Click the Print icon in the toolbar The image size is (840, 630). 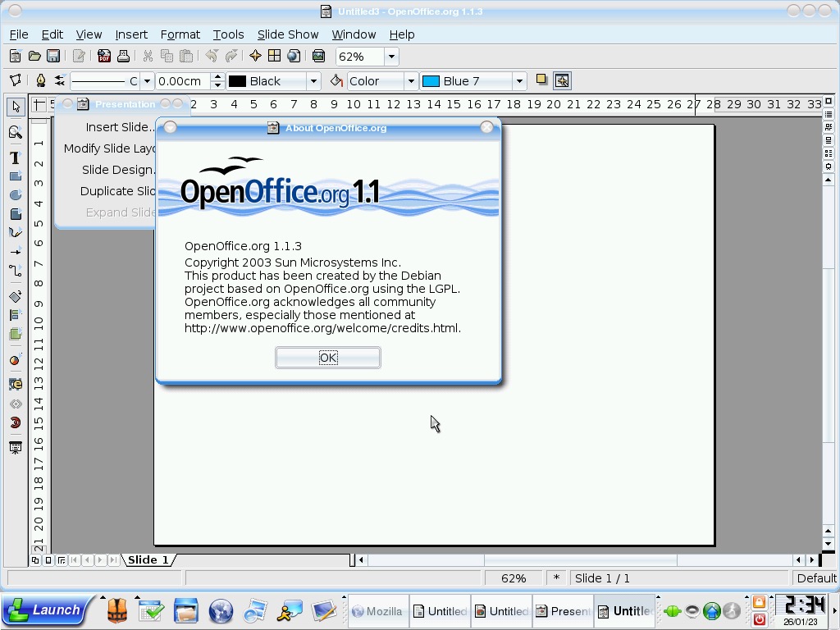coord(123,57)
